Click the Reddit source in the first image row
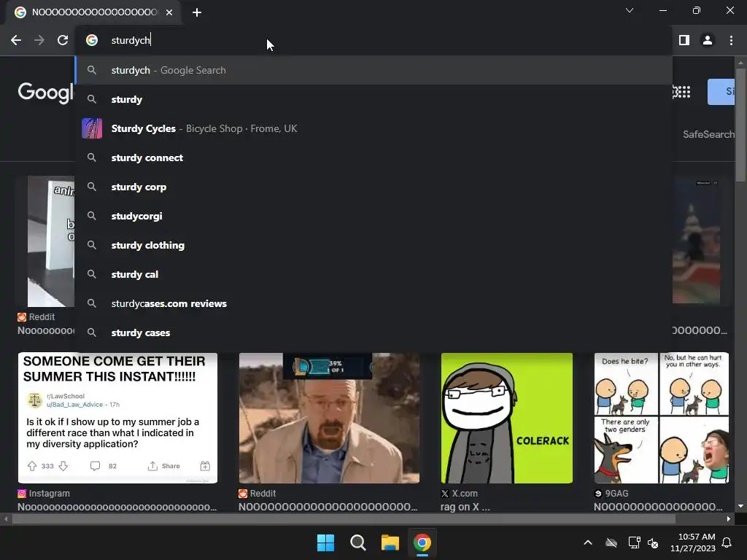Screen dimensions: 747x560 pos(36,317)
